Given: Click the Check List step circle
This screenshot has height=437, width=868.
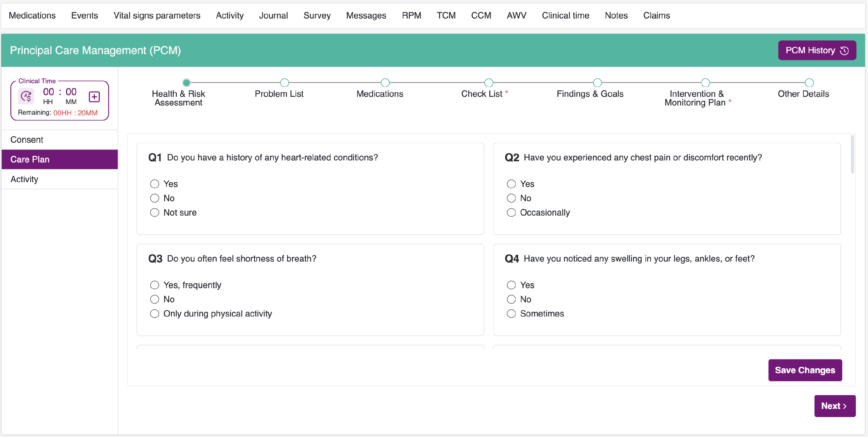Looking at the screenshot, I should click(x=488, y=82).
